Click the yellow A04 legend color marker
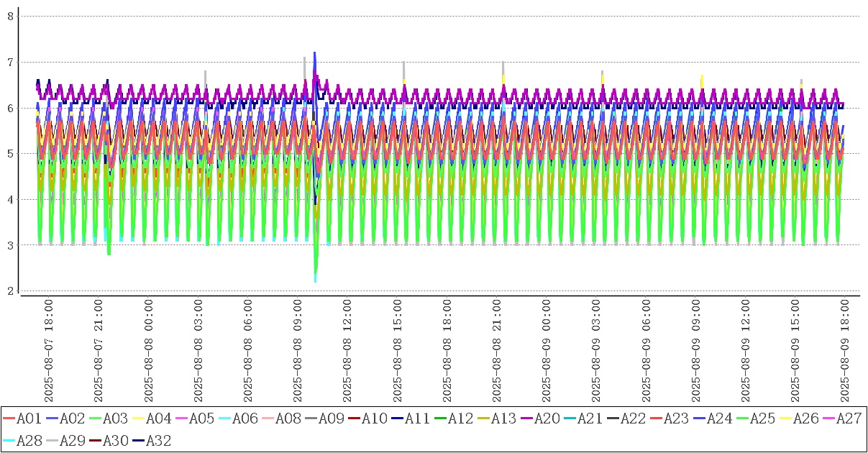 pos(139,418)
